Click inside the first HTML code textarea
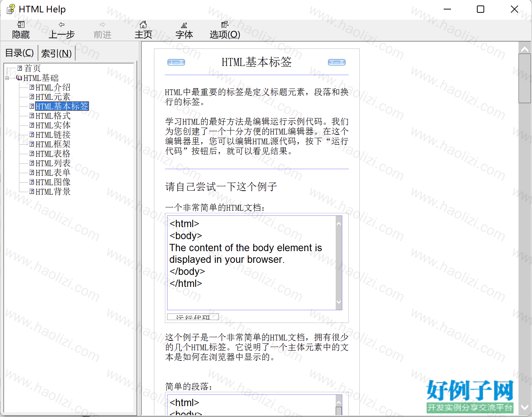Viewport: 532px width, 417px height. click(252, 262)
